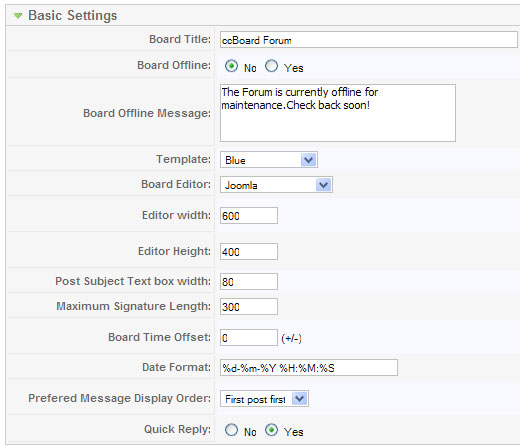Click the Board Time Offset field
This screenshot has width=520, height=447.
[x=249, y=338]
